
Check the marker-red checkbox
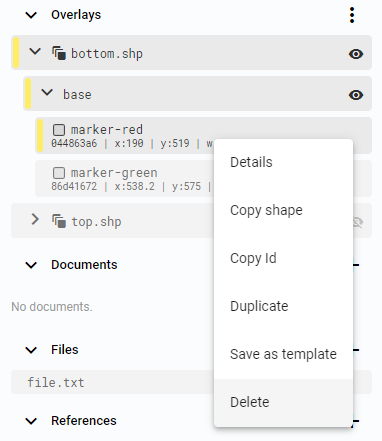(x=59, y=130)
